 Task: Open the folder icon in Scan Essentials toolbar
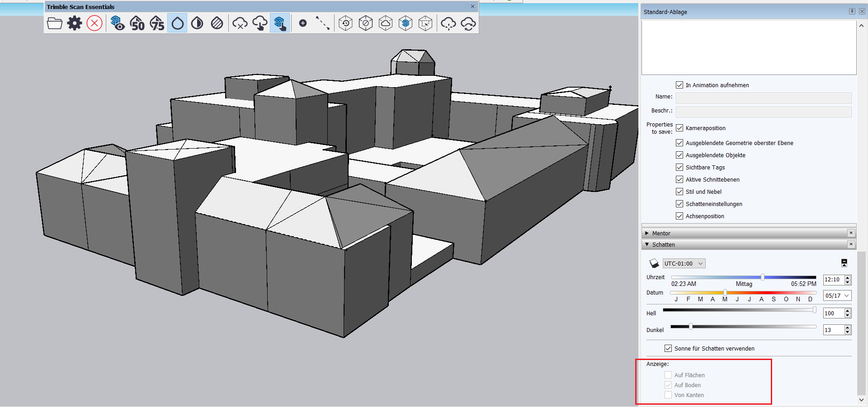click(55, 23)
